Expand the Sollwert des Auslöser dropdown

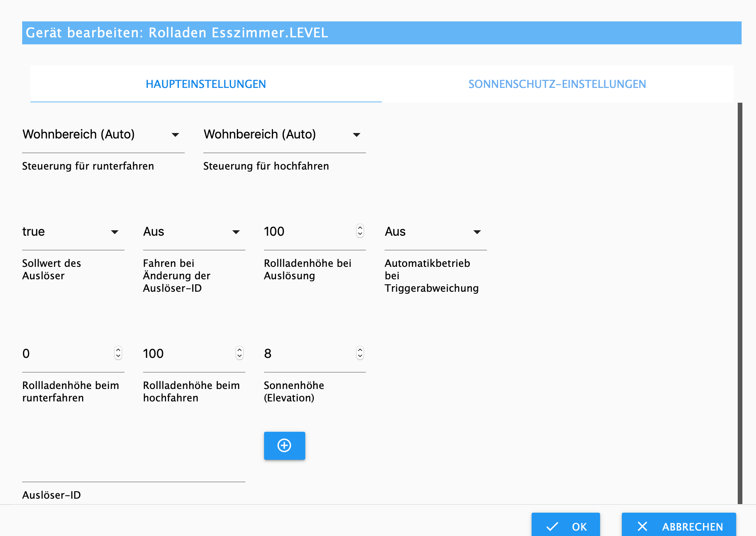(x=73, y=232)
